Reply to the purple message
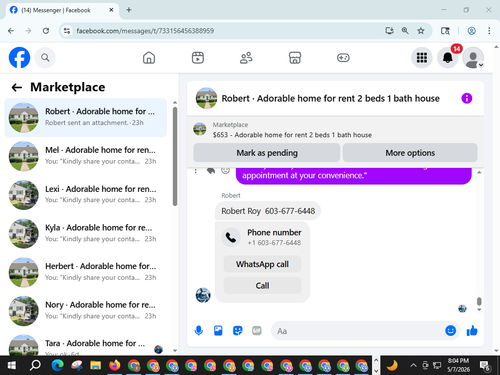Viewport: 500px width, 375px height. point(211,171)
